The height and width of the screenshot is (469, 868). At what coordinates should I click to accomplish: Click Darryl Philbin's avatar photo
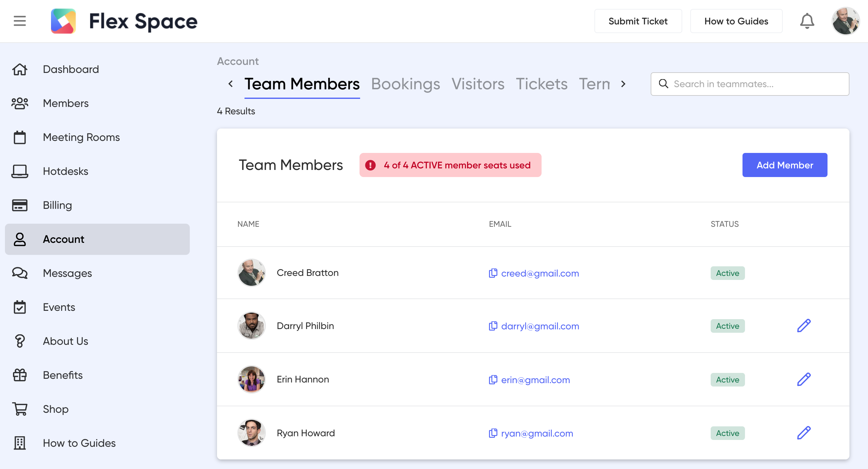tap(251, 326)
